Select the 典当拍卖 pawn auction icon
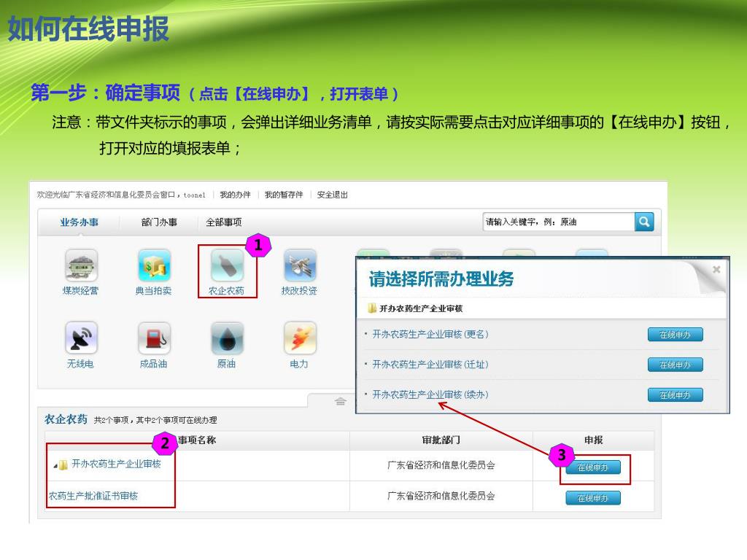 154,265
